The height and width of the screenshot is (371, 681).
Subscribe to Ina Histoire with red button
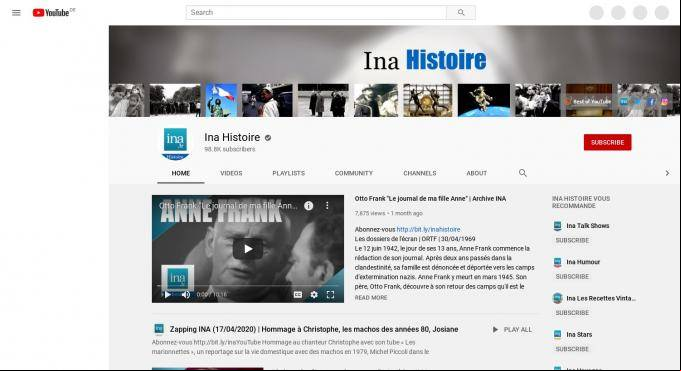click(607, 142)
